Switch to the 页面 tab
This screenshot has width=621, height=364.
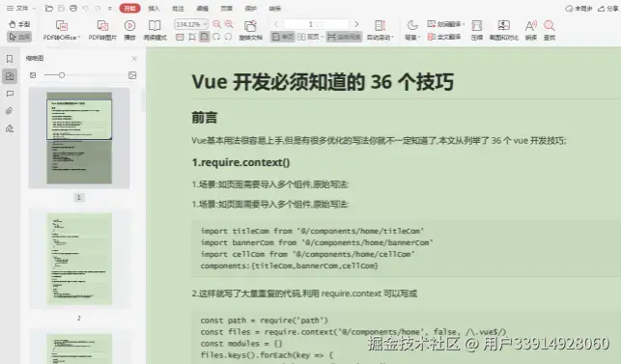coord(226,9)
